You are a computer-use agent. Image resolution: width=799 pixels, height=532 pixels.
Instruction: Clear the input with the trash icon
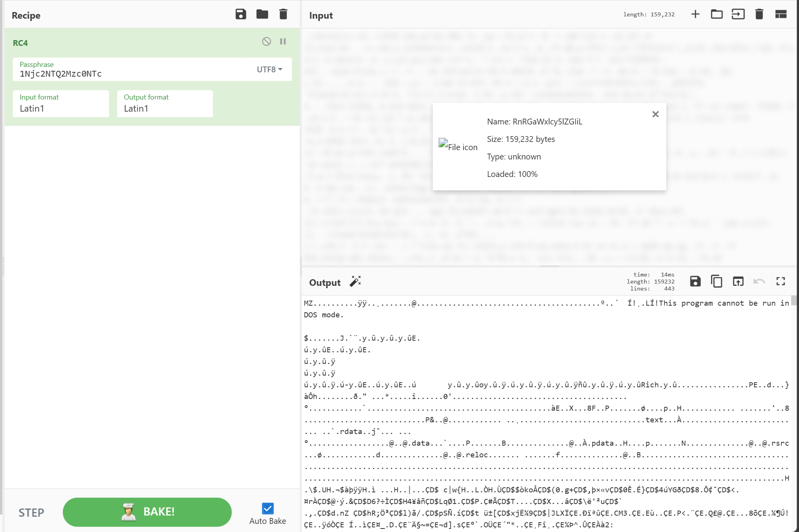point(759,14)
